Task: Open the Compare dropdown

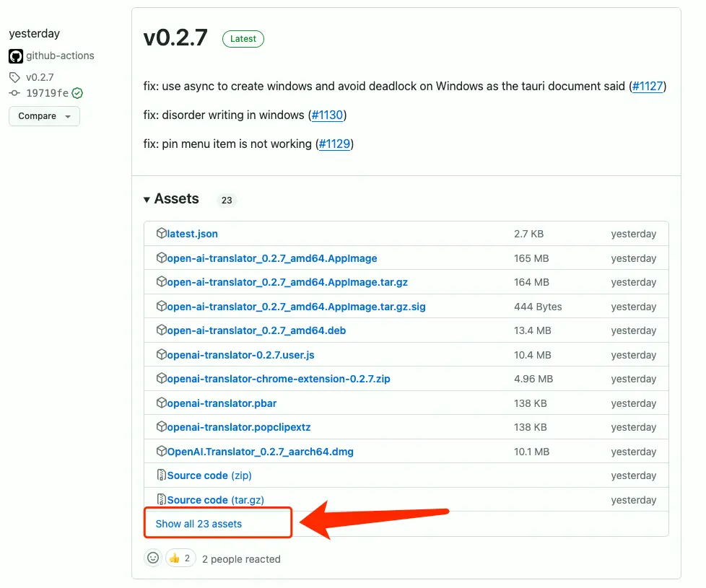Action: click(x=44, y=116)
